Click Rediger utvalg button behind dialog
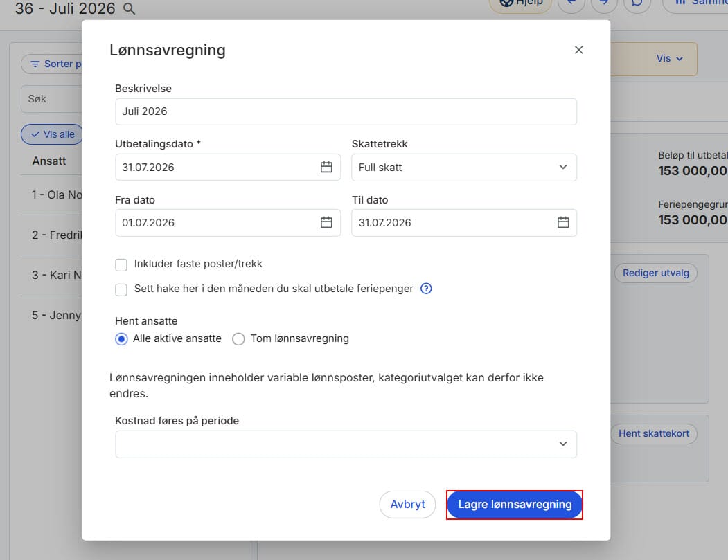 click(655, 273)
